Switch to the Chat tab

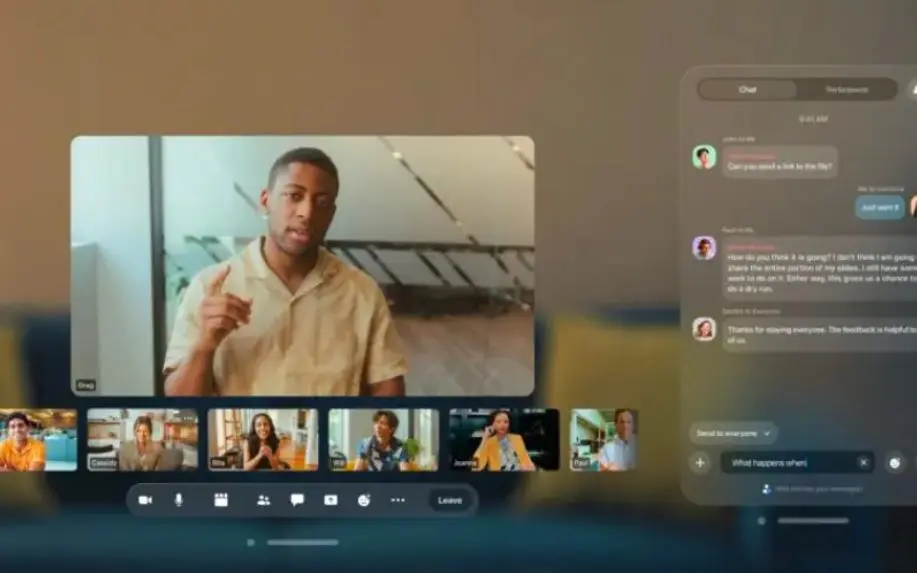(x=748, y=89)
